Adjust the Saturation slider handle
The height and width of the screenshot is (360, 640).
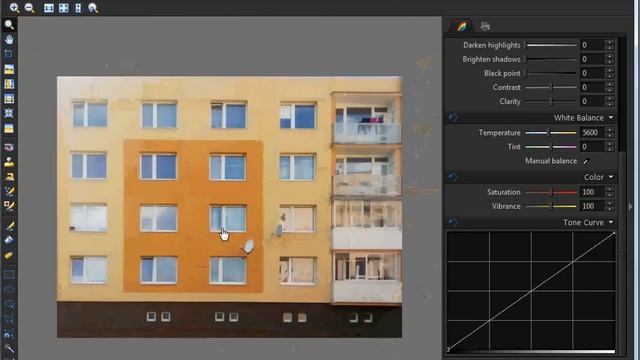coord(551,192)
